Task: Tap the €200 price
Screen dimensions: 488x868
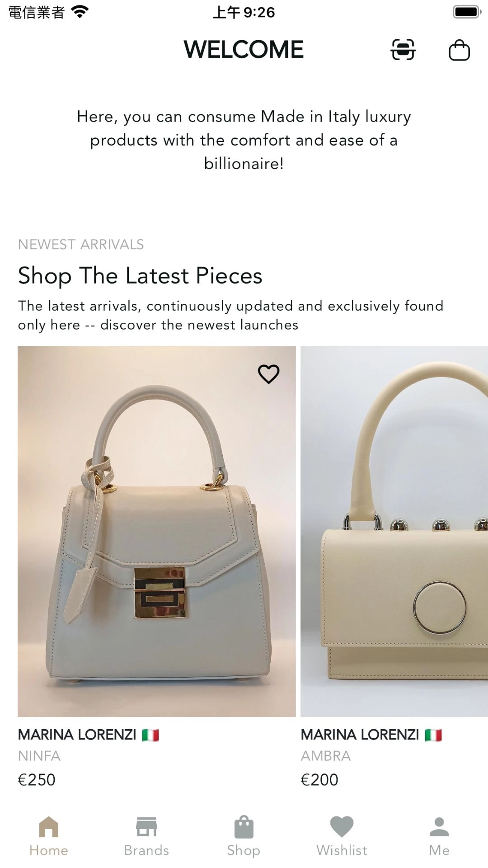Action: pos(319,780)
